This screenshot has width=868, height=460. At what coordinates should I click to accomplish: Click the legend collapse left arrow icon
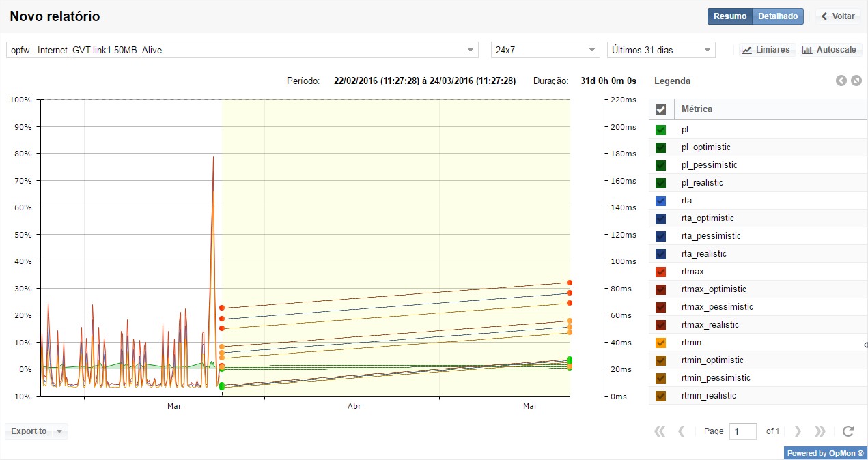pos(841,81)
